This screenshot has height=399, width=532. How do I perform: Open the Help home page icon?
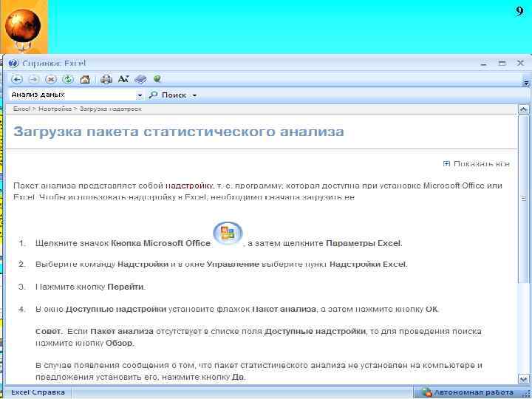tap(85, 79)
